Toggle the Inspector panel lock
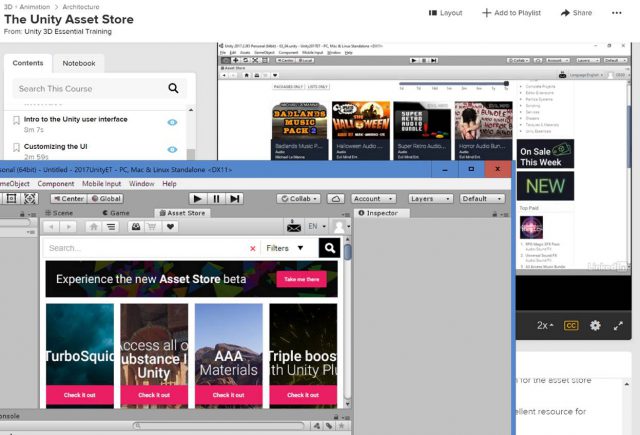This screenshot has height=435, width=640. click(x=495, y=214)
